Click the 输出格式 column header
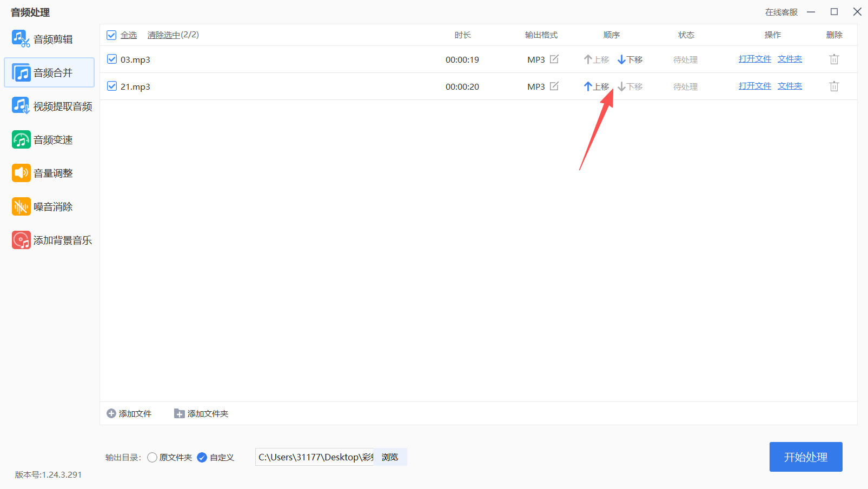The height and width of the screenshot is (489, 868). pyautogui.click(x=541, y=35)
